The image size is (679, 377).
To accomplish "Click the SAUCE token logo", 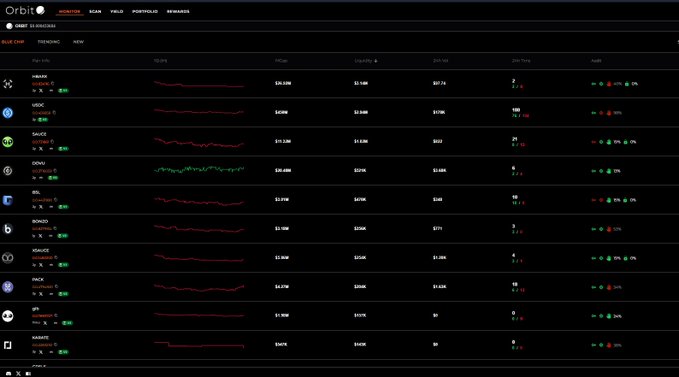I will point(8,142).
